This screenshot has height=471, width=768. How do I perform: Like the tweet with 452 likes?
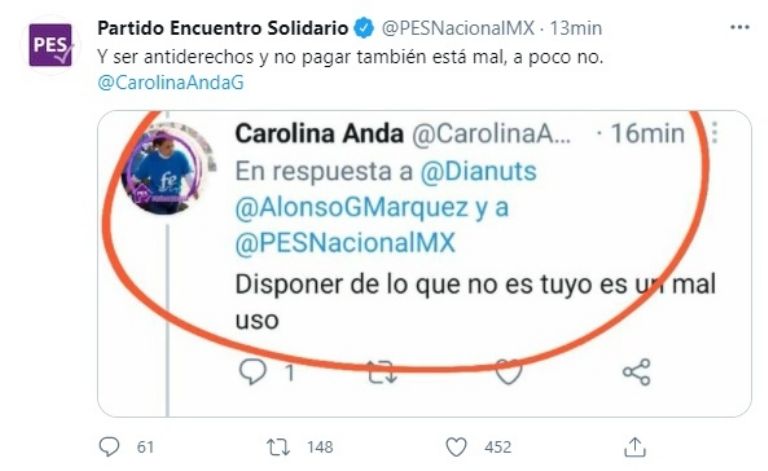[x=456, y=447]
